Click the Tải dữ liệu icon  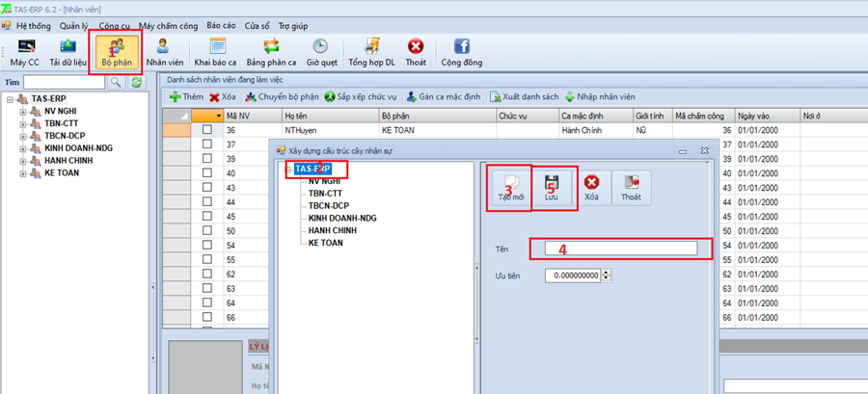pos(68,52)
